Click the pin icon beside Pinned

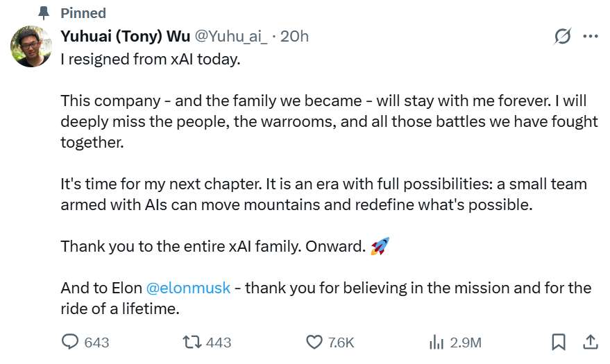click(44, 13)
